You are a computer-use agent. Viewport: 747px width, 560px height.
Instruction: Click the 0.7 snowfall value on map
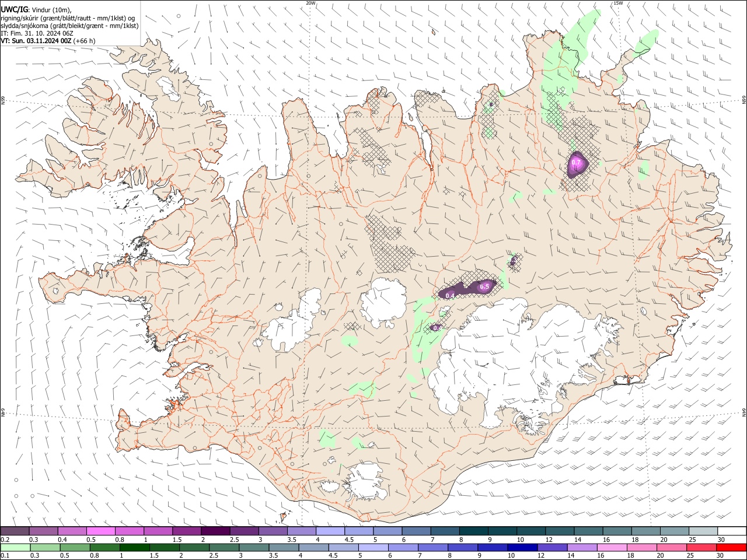[x=576, y=162]
